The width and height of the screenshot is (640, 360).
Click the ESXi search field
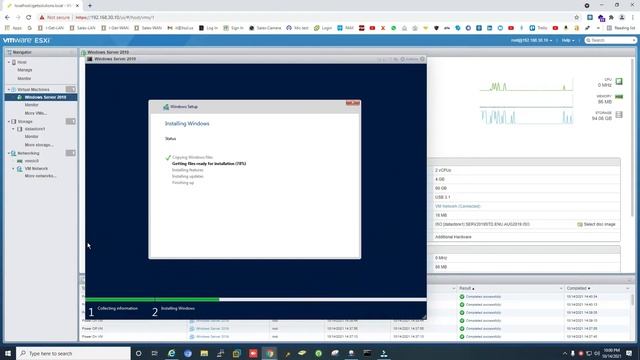pyautogui.click(x=610, y=40)
